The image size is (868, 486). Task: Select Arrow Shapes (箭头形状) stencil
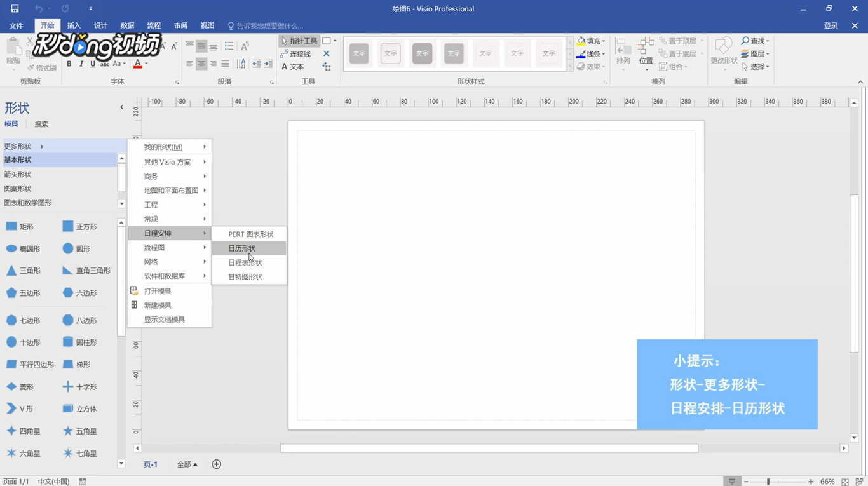click(x=59, y=174)
